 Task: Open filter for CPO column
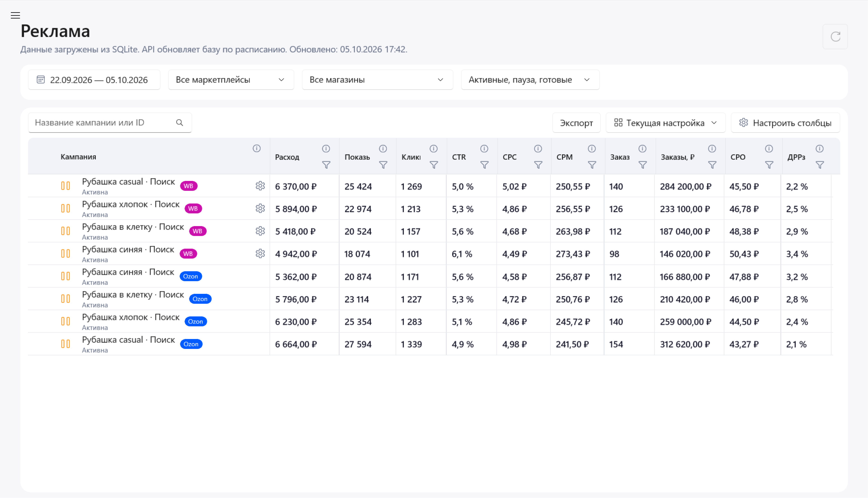click(x=769, y=165)
